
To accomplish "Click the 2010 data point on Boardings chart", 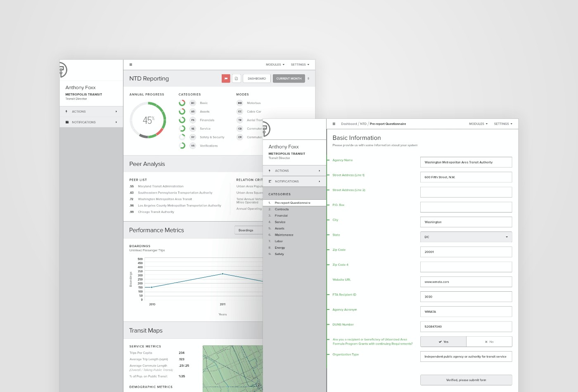I will (x=152, y=287).
